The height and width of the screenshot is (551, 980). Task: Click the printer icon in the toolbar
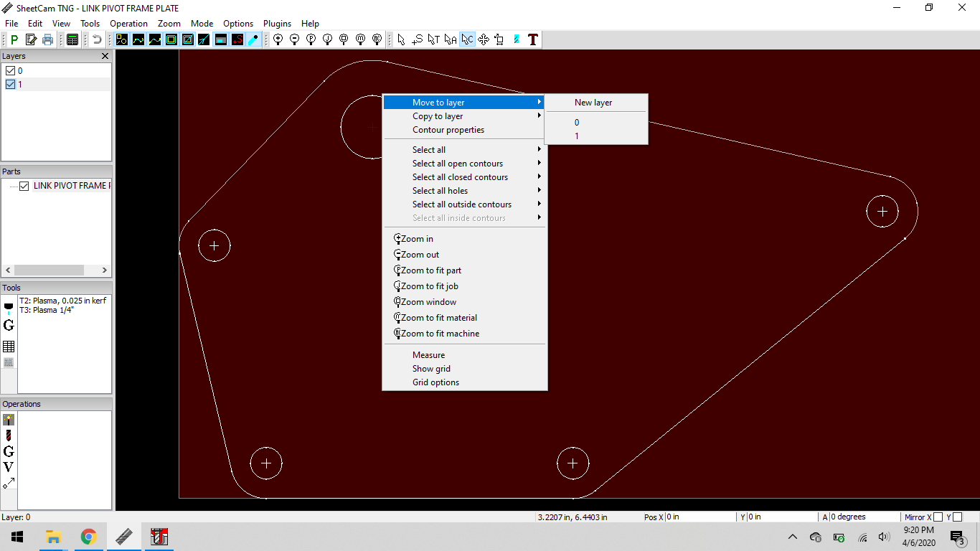click(x=47, y=40)
